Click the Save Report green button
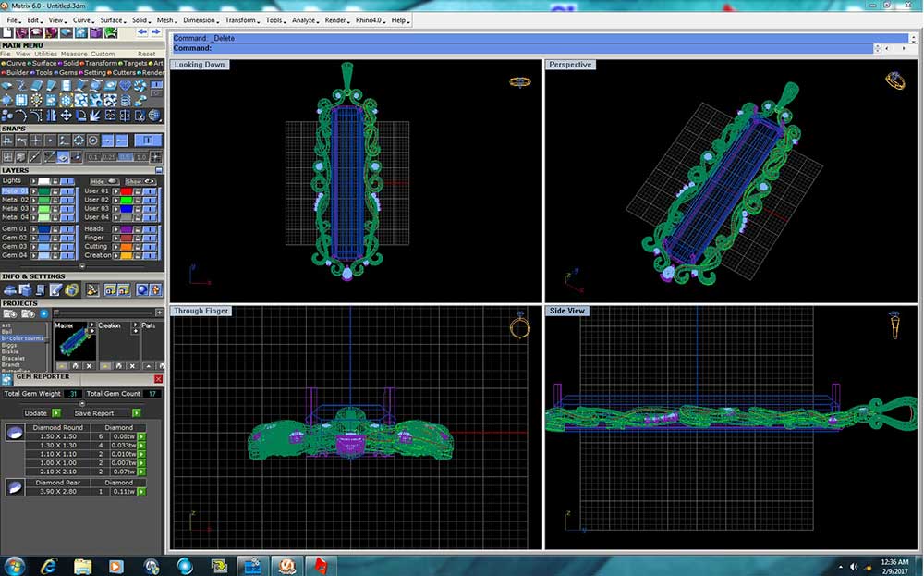924x576 pixels. click(x=137, y=413)
